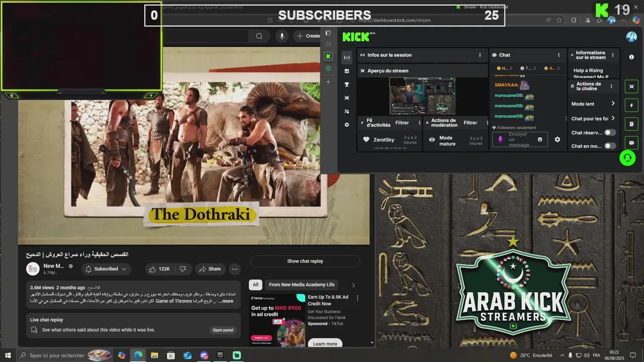Toggle the Chat en mode switch
Viewport: 644px width, 362px height.
tap(610, 146)
